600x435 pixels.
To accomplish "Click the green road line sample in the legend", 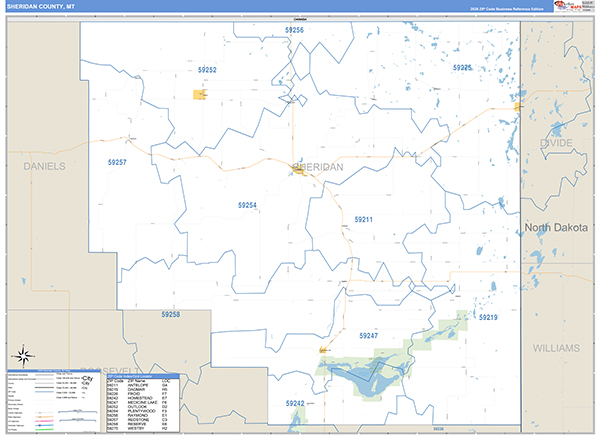I will pyautogui.click(x=44, y=429).
